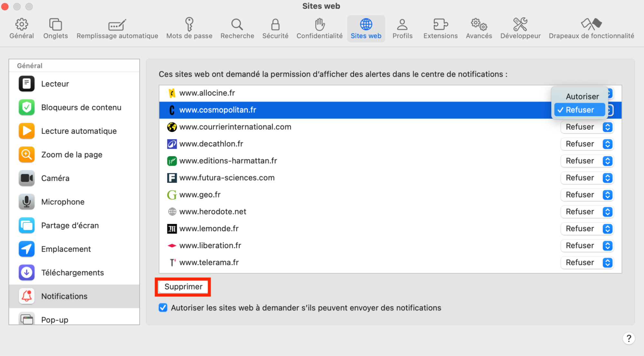The image size is (644, 356).
Task: Select Lecteur in the sidebar
Action: [x=74, y=84]
